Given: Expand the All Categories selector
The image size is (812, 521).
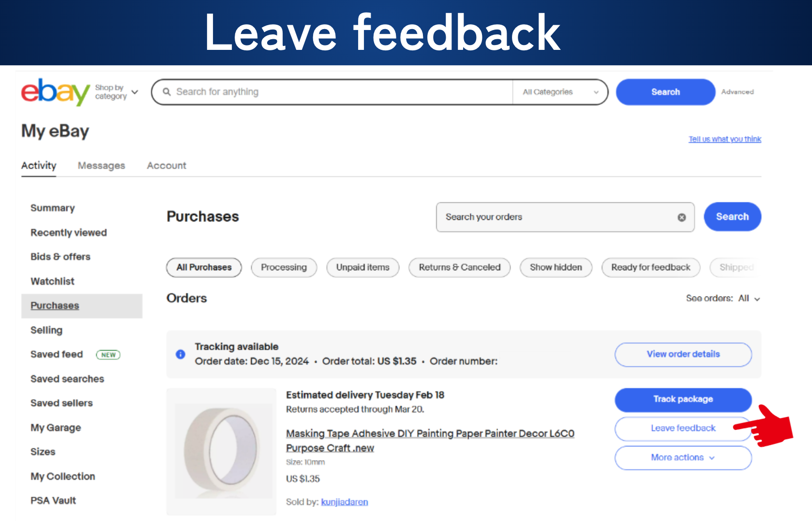Looking at the screenshot, I should tap(560, 92).
